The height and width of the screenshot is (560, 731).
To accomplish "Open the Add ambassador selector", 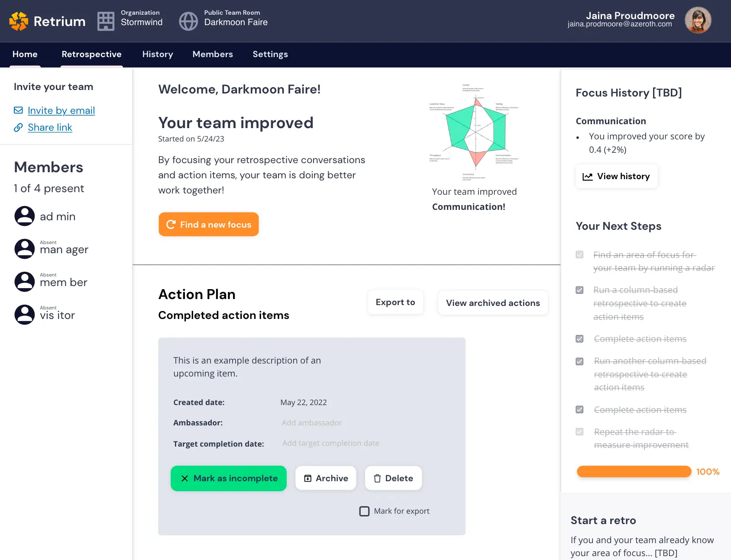I will click(x=311, y=423).
